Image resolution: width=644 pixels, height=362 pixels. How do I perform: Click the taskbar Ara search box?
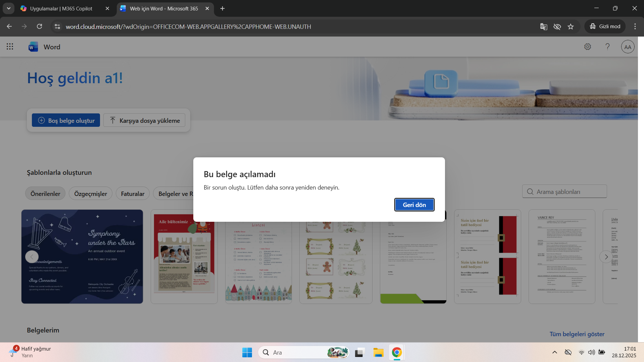pos(304,352)
